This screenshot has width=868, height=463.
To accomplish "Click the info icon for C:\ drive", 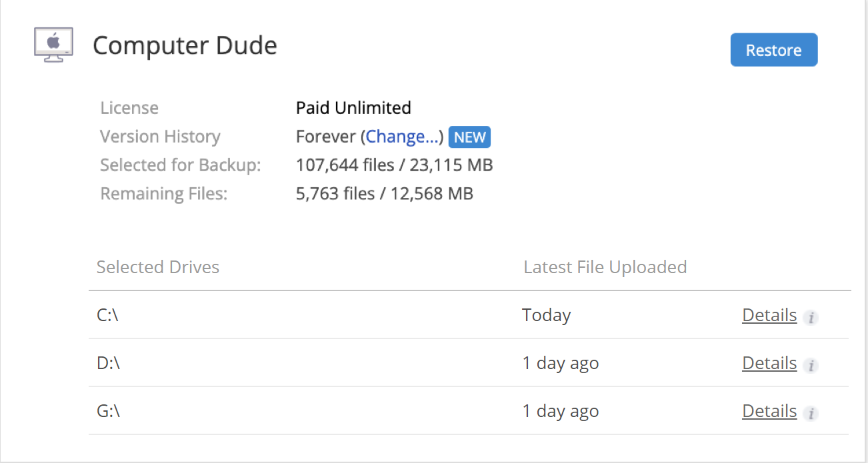I will [811, 318].
